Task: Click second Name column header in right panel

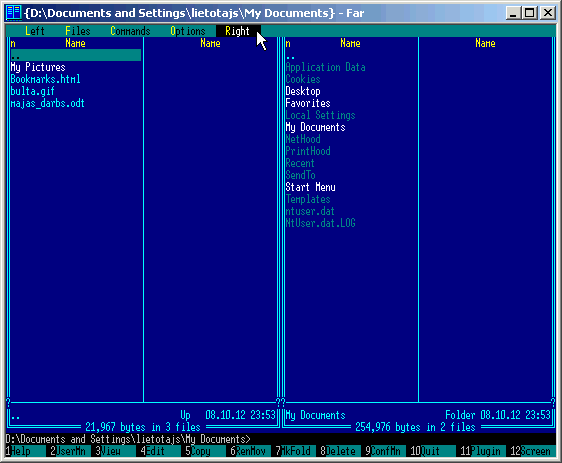Action: pyautogui.click(x=485, y=43)
